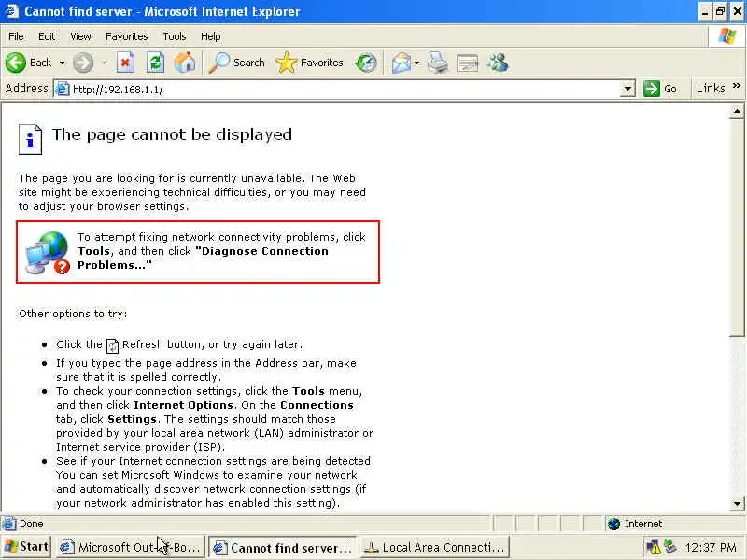This screenshot has width=747, height=560.
Task: Click the vertical scrollbar up arrow
Action: coord(737,112)
